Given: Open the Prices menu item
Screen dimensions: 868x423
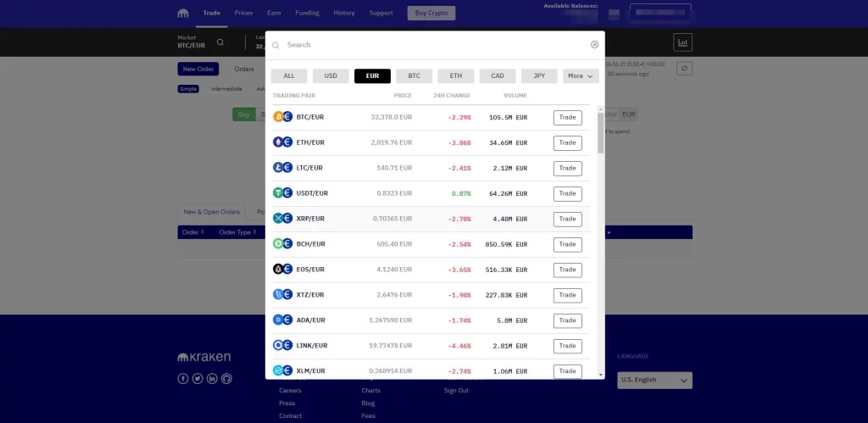Looking at the screenshot, I should (243, 13).
